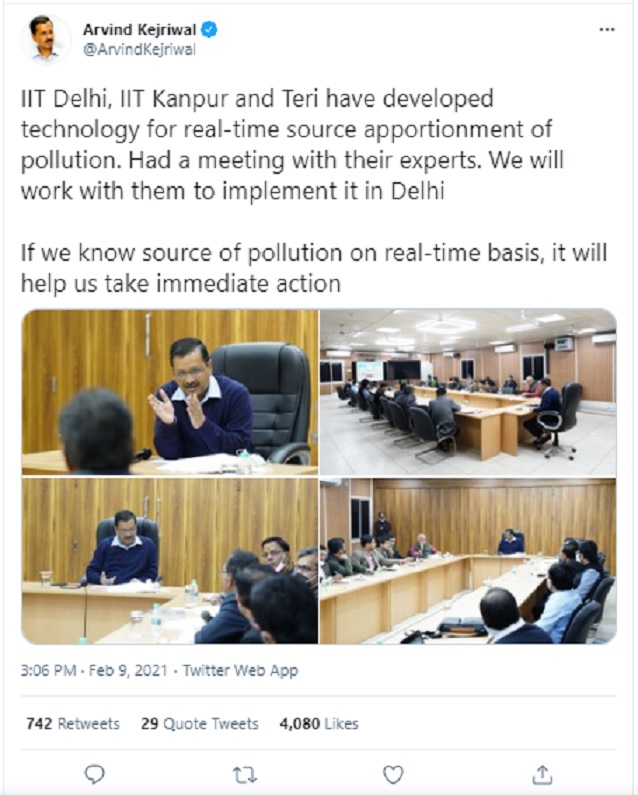Open the share upload icon
638x795 pixels.
coord(542,774)
